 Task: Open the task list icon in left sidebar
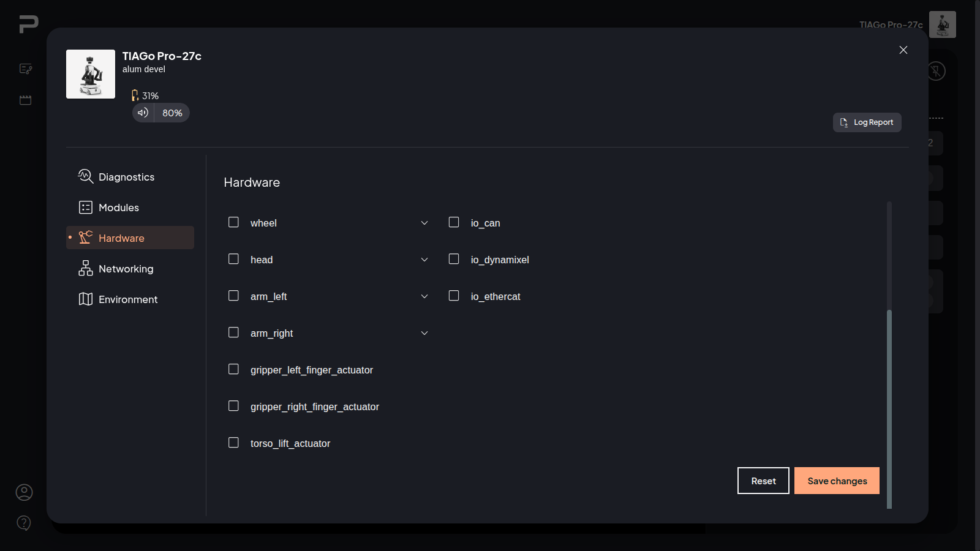[x=26, y=69]
